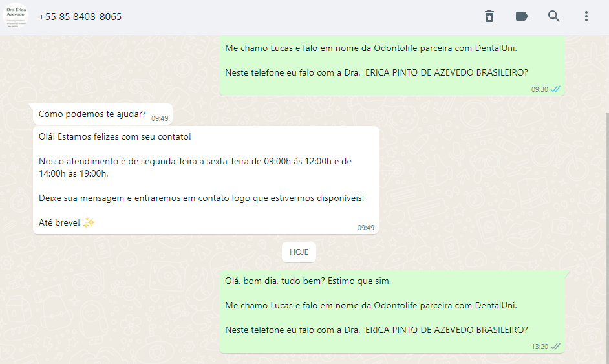Click the sparkles emoji after "Até breve!"

[89, 222]
